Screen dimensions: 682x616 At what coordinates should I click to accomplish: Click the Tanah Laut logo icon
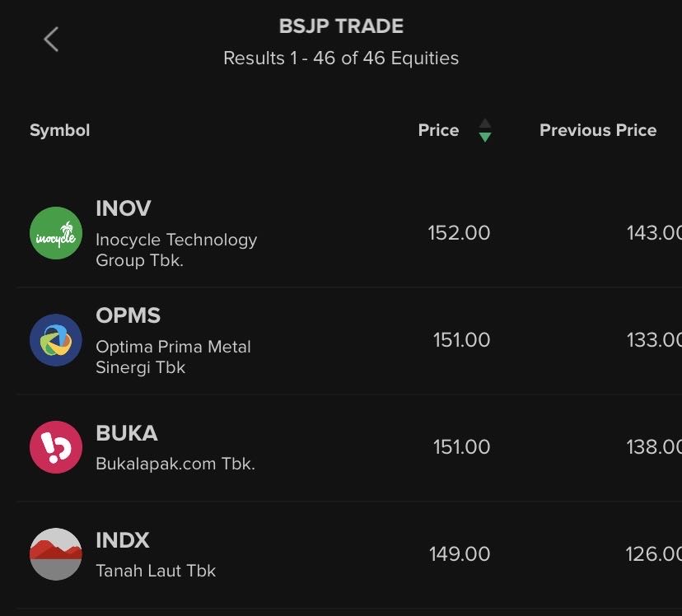pyautogui.click(x=56, y=554)
